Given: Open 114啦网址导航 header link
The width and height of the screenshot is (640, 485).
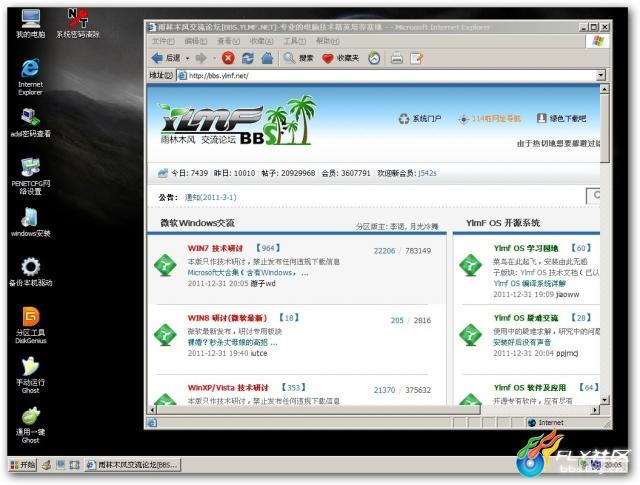Looking at the screenshot, I should click(489, 119).
